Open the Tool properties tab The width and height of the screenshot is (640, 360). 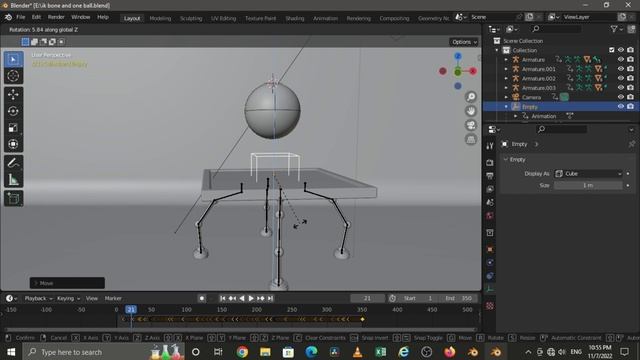490,146
